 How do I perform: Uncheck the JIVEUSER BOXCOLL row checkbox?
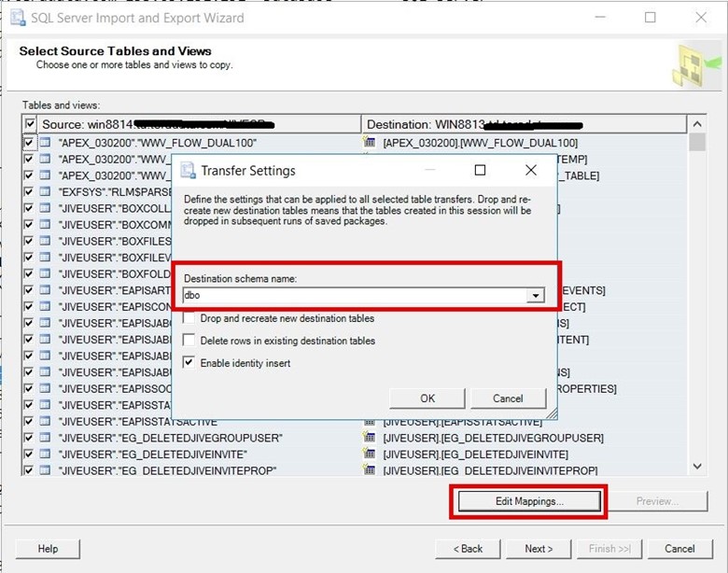pos(29,208)
